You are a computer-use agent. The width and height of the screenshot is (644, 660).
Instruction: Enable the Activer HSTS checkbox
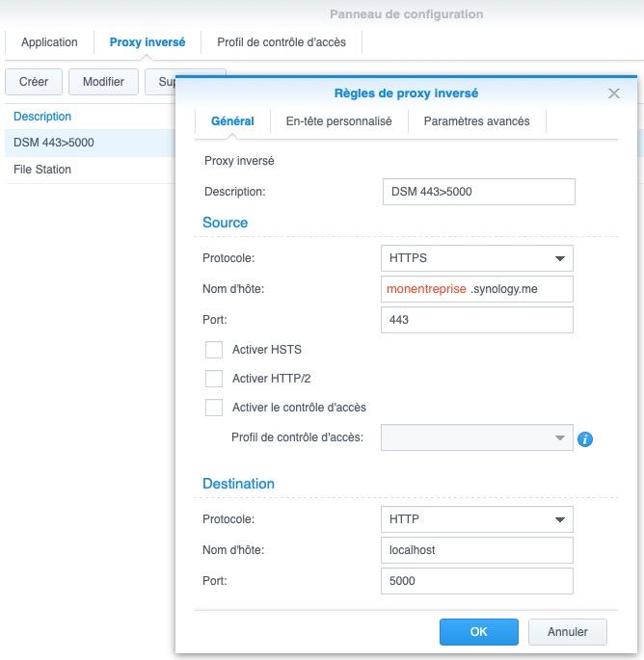(214, 350)
